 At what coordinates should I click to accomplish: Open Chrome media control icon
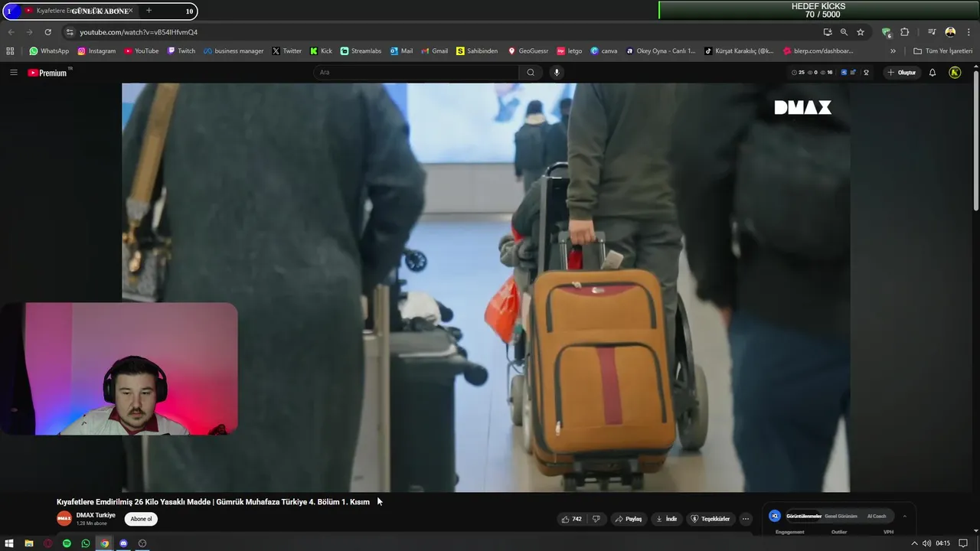[x=932, y=32]
